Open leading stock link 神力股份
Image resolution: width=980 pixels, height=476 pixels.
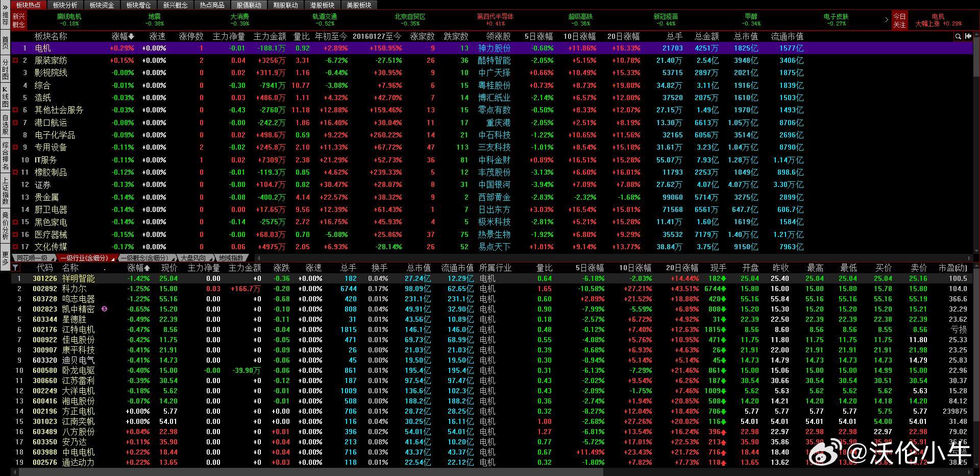494,48
